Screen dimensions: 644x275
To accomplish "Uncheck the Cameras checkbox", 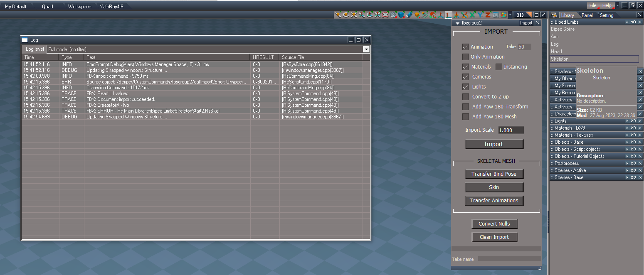I will (x=466, y=77).
